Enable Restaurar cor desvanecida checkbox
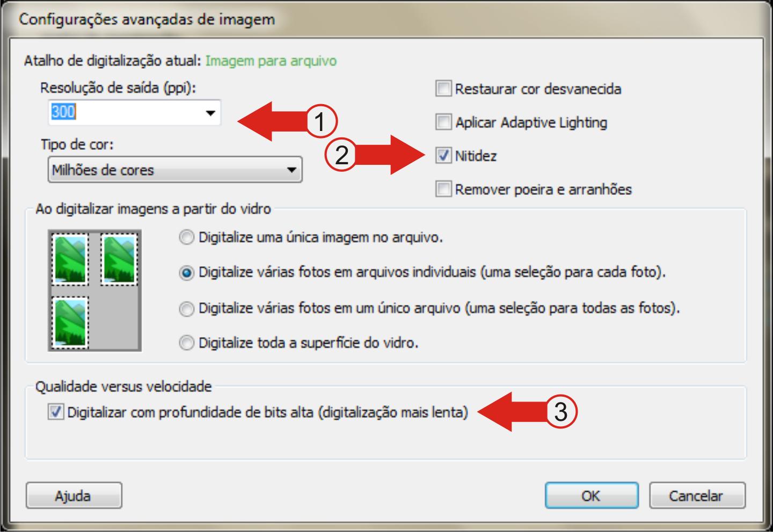This screenshot has width=773, height=532. [x=443, y=89]
